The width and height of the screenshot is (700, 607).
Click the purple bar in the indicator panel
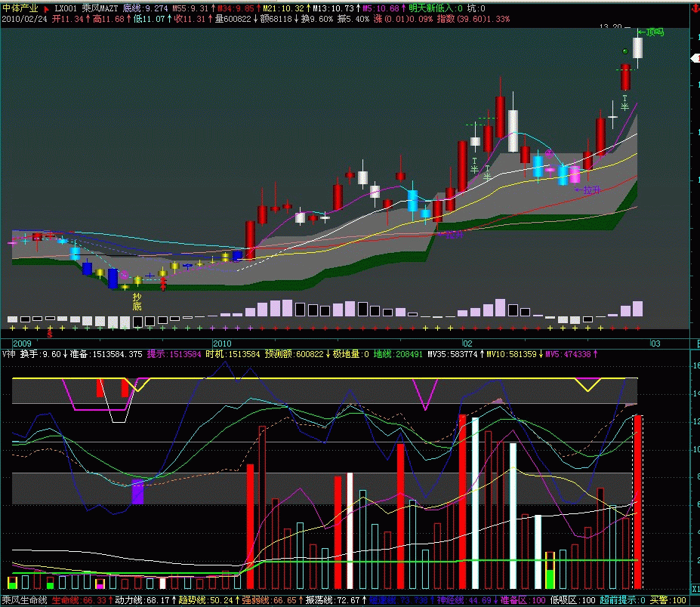(x=137, y=491)
